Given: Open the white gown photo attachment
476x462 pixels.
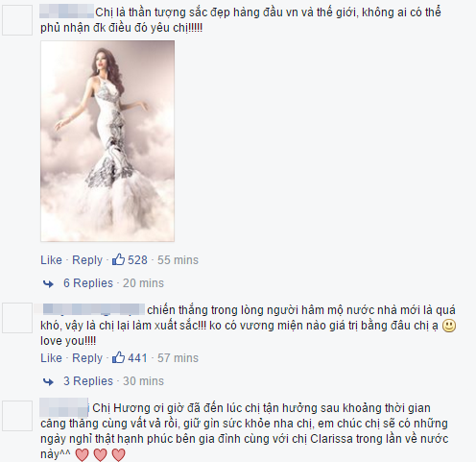Looking at the screenshot, I should (x=107, y=141).
